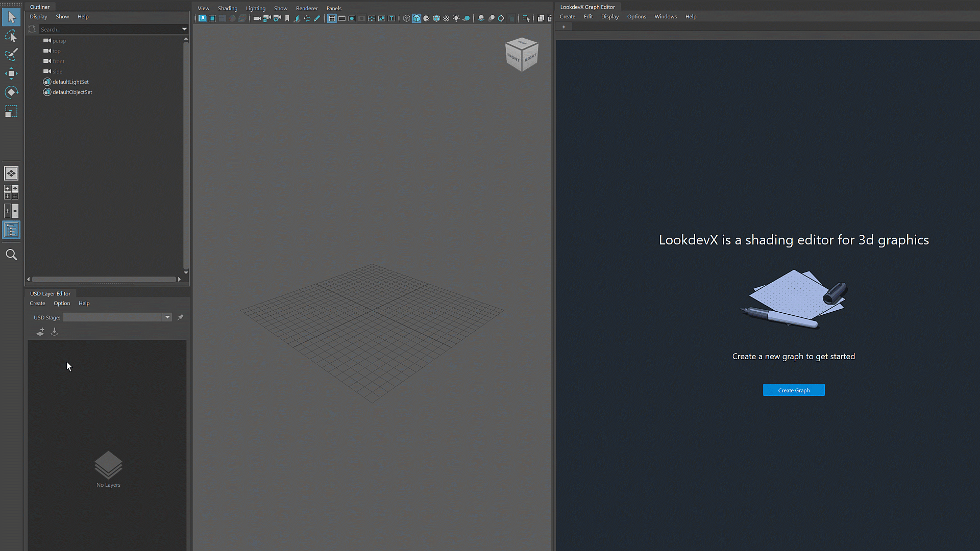Toggle wireframe shading in viewport
Viewport: 980px width, 551px height.
coord(406,18)
